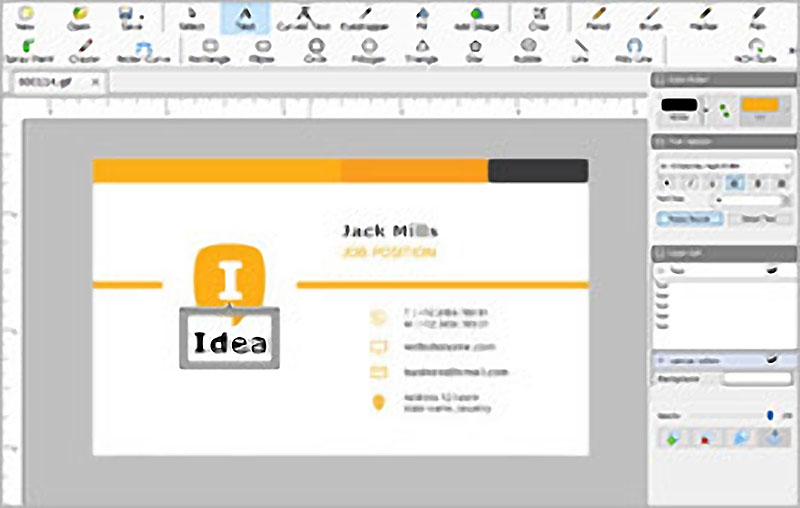Click the Open file icon
Screen dimensions: 800x508
pyautogui.click(x=78, y=18)
